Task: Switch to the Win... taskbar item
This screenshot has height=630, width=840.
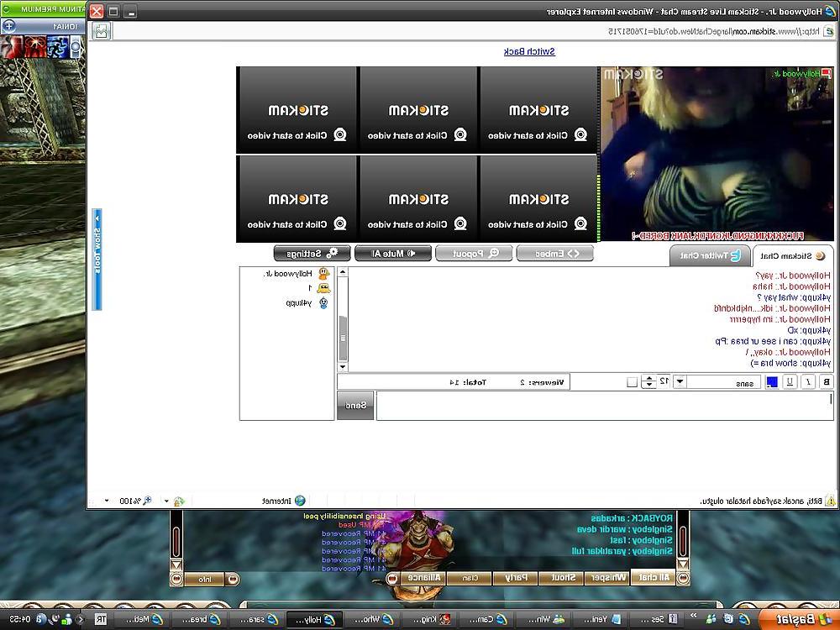Action: pos(541,619)
